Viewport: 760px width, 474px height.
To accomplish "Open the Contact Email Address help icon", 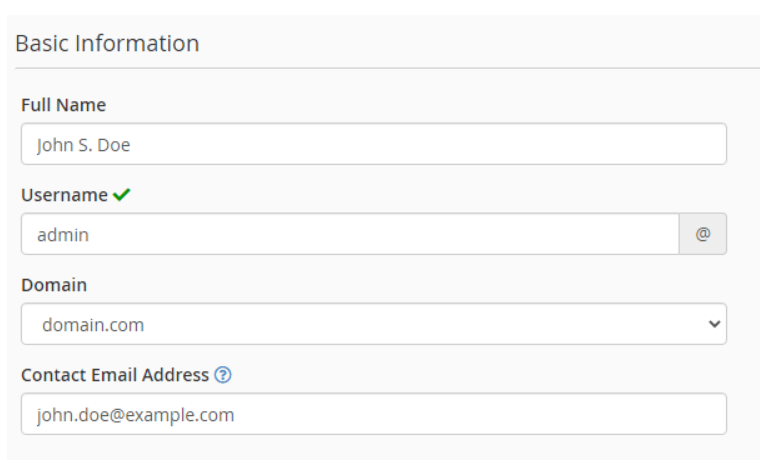I will point(223,376).
